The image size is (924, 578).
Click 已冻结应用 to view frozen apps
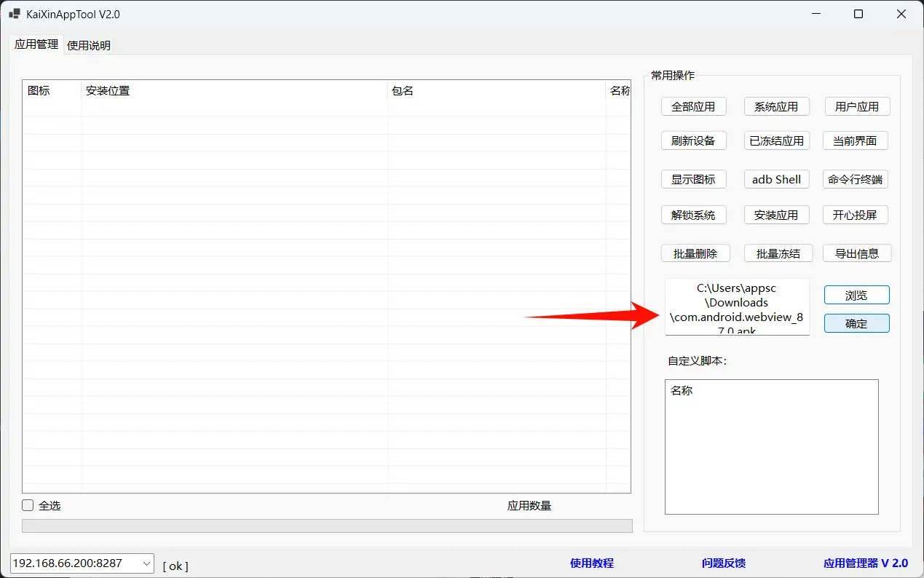(x=776, y=140)
